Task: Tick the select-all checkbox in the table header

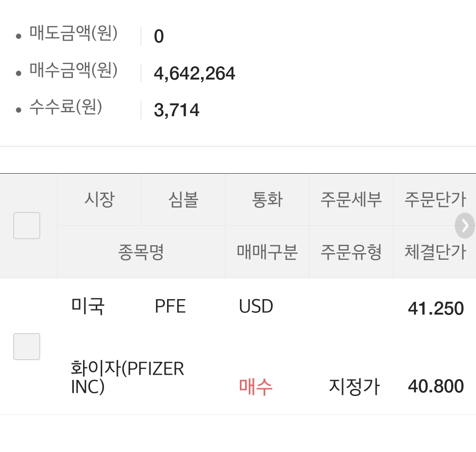Action: tap(27, 225)
